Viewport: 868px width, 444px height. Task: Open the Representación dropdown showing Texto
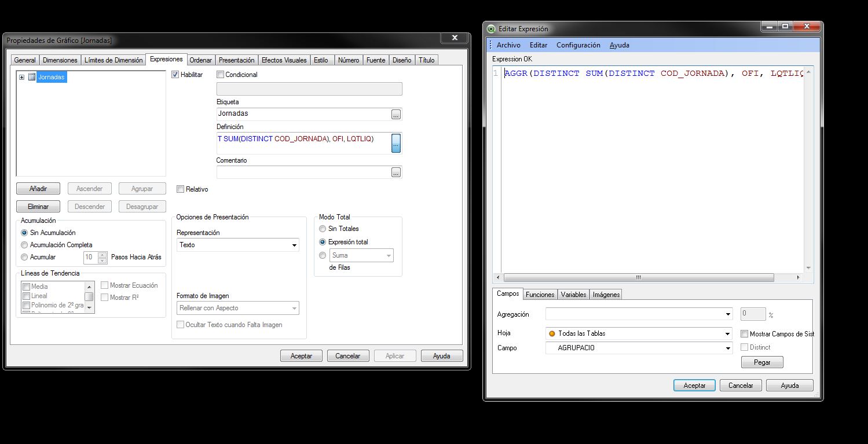237,245
